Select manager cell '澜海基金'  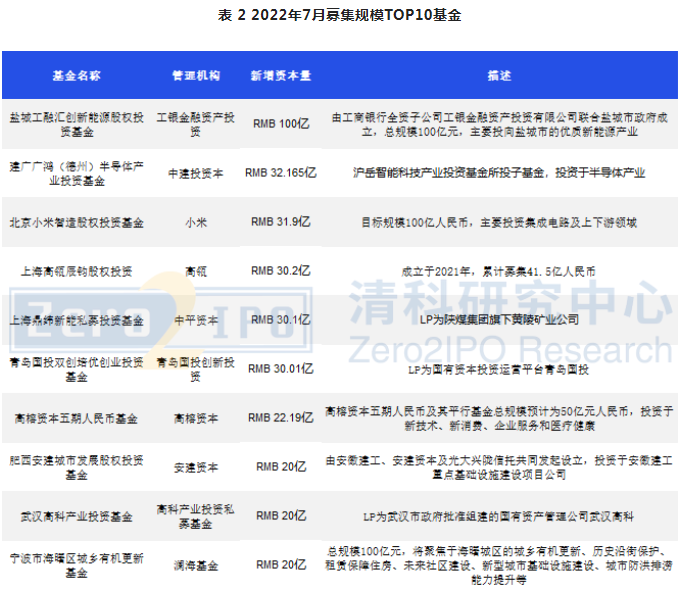coord(196,566)
